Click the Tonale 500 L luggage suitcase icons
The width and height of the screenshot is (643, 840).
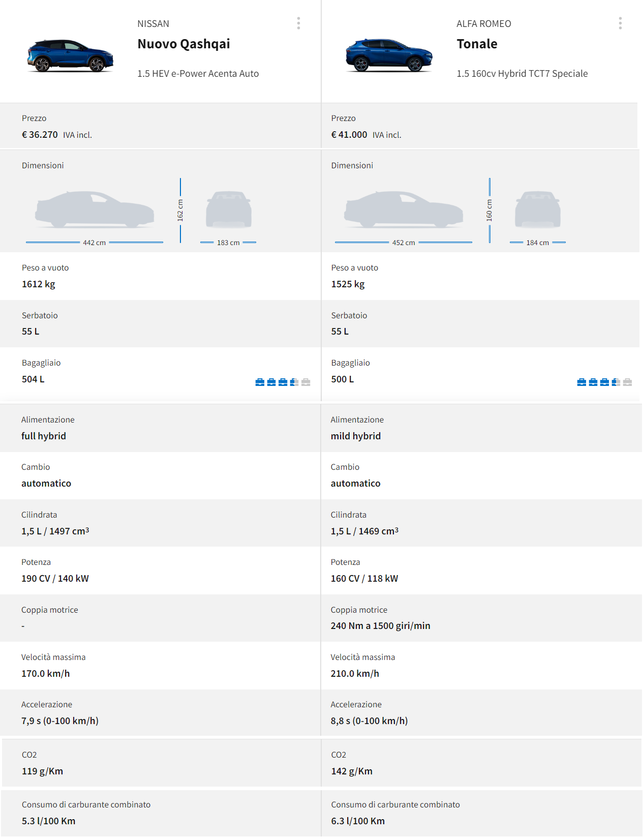(604, 382)
